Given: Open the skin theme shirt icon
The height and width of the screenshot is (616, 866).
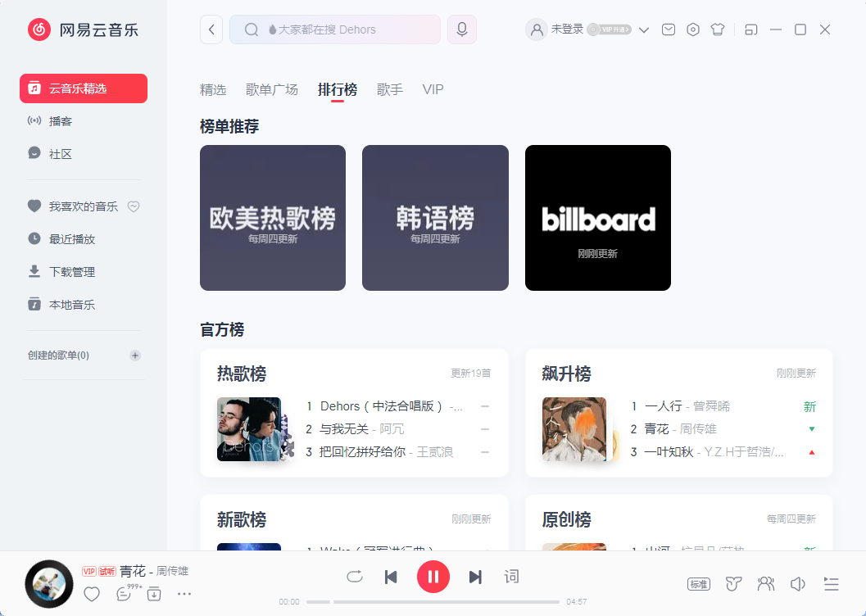Looking at the screenshot, I should tap(718, 29).
